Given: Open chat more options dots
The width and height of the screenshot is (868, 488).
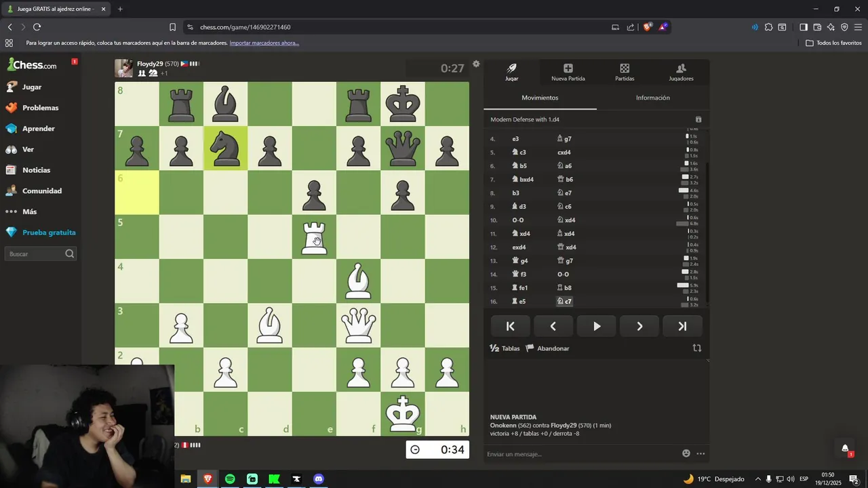Looking at the screenshot, I should [701, 453].
